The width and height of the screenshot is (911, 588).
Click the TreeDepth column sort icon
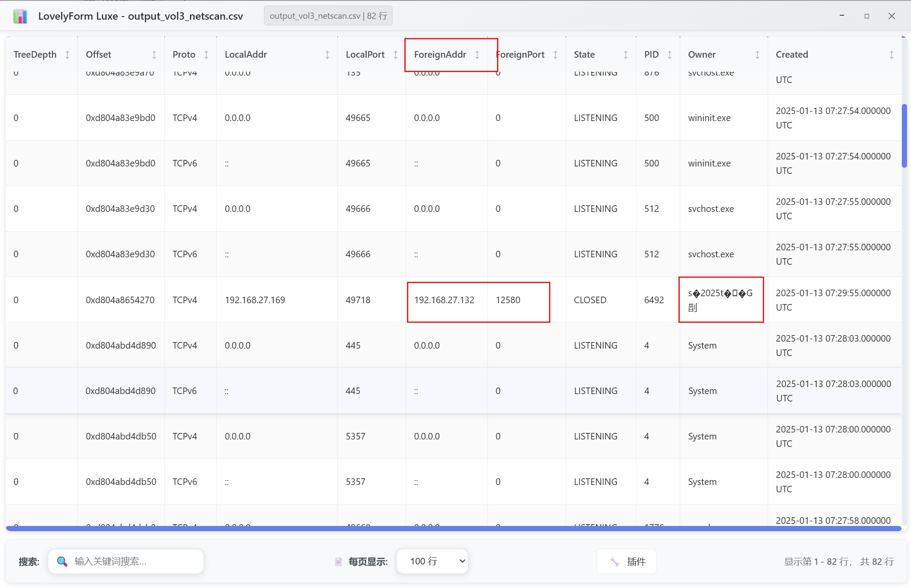coord(67,55)
